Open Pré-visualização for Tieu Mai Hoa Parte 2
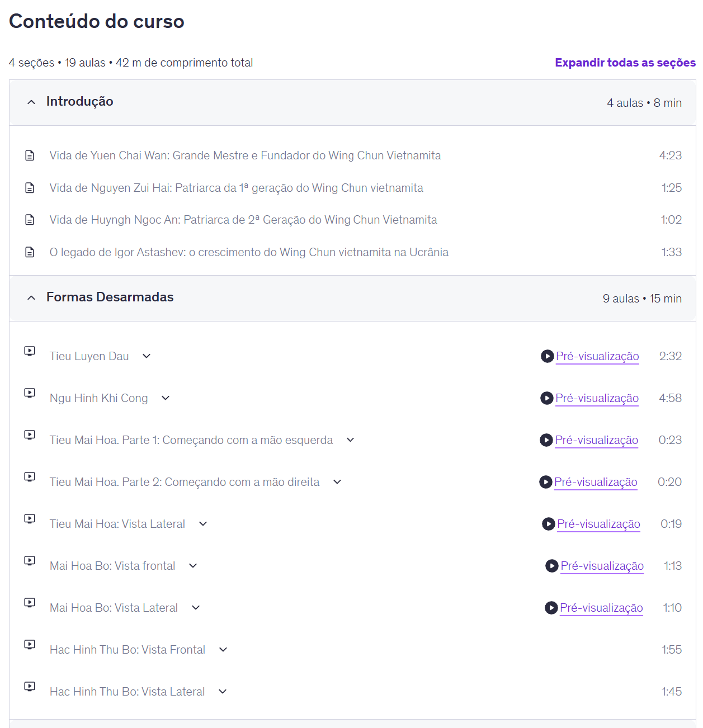Image resolution: width=703 pixels, height=728 pixels. coord(596,482)
